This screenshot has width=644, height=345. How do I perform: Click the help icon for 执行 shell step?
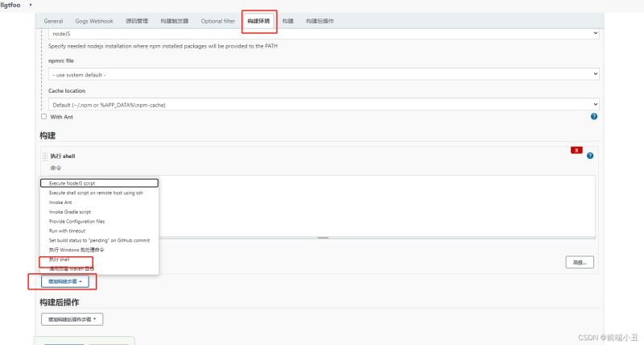click(590, 156)
